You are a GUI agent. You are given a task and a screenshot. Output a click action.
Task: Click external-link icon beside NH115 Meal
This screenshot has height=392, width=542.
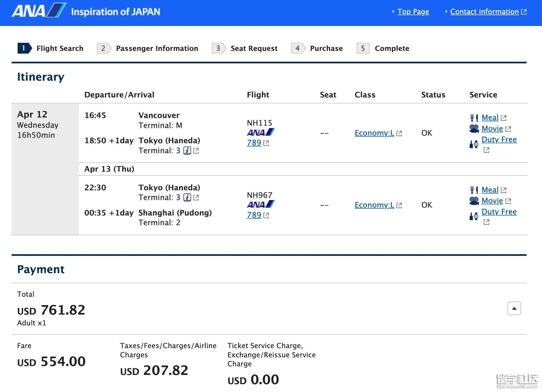pos(504,118)
